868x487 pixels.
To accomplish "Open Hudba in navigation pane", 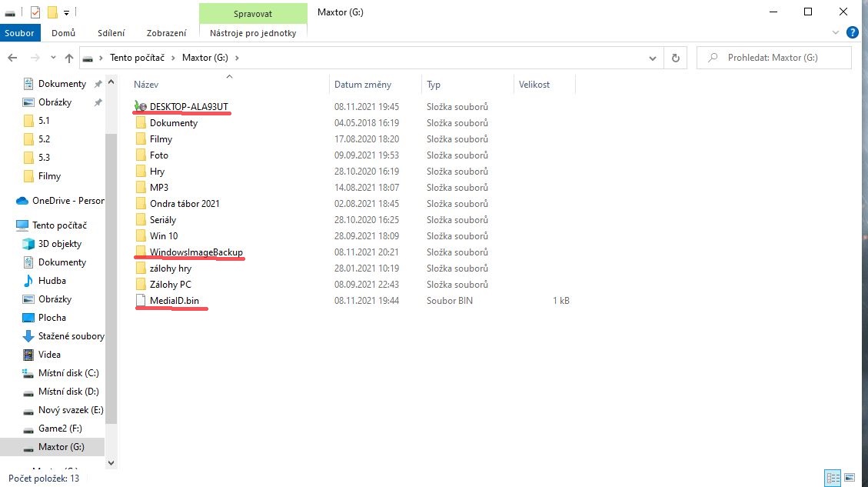I will (52, 280).
